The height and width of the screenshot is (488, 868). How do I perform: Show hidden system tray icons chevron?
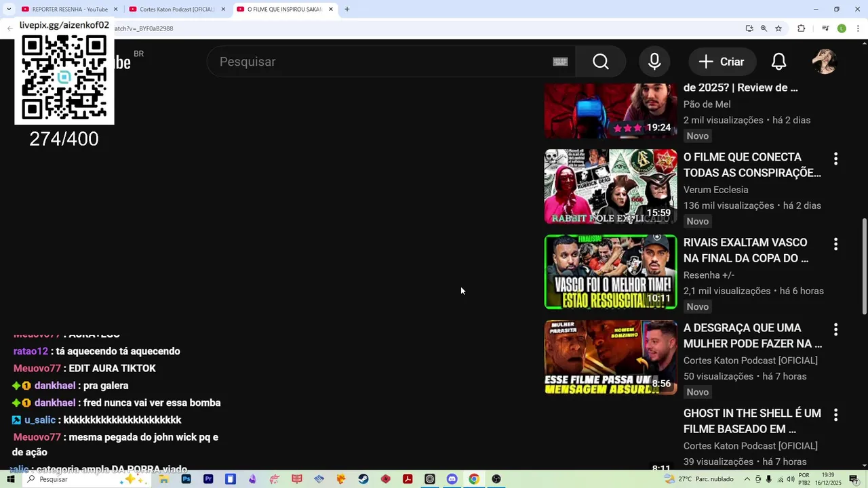[747, 479]
